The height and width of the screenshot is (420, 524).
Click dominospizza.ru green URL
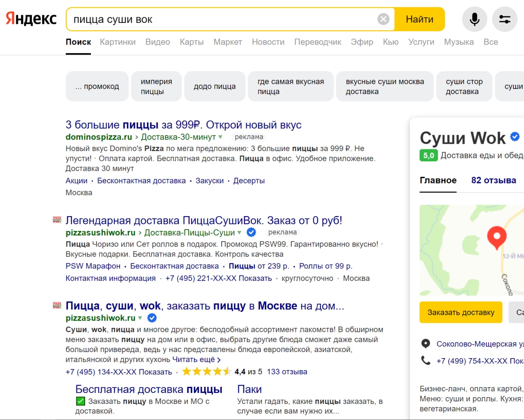(99, 137)
